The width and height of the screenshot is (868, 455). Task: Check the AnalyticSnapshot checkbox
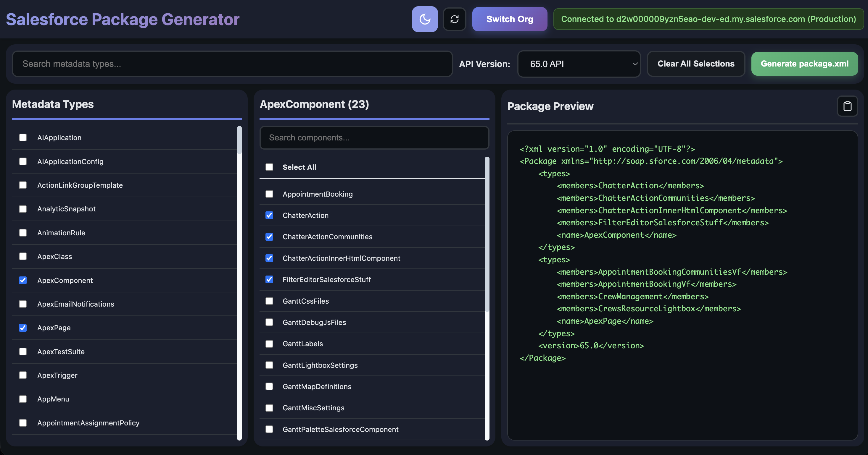point(23,209)
